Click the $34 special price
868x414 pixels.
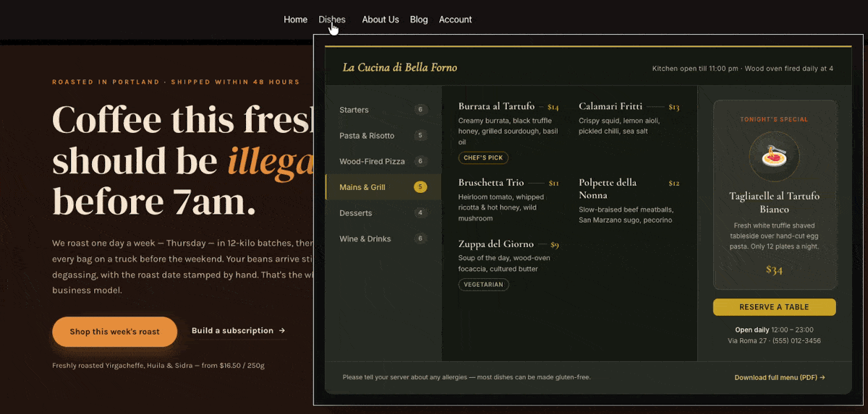click(774, 270)
